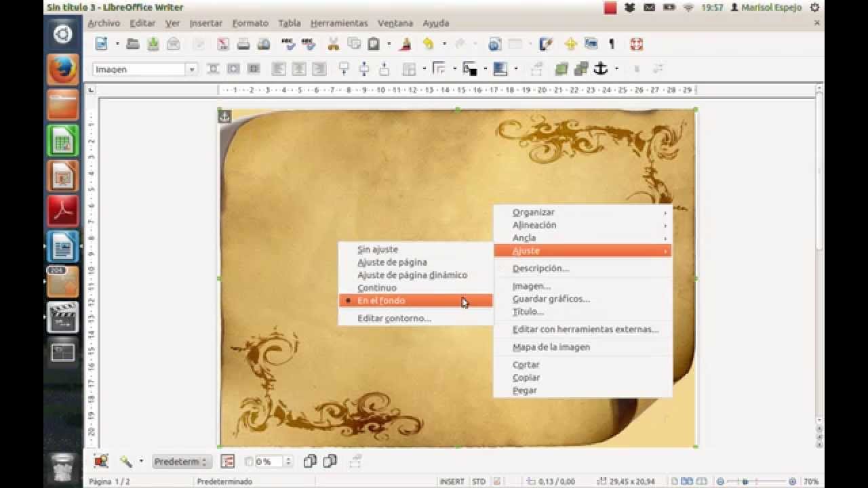This screenshot has height=488, width=868.
Task: Paste from the toolbar clipboard icon
Action: 374,44
